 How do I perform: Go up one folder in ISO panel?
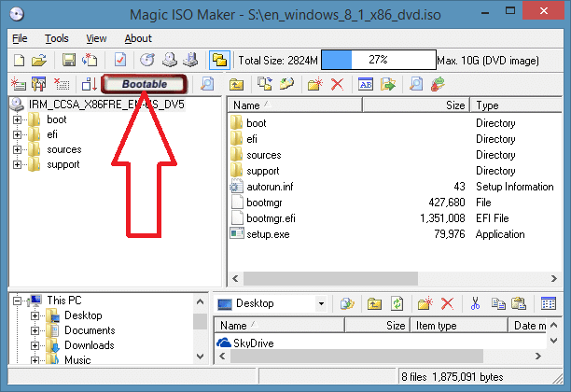(236, 85)
